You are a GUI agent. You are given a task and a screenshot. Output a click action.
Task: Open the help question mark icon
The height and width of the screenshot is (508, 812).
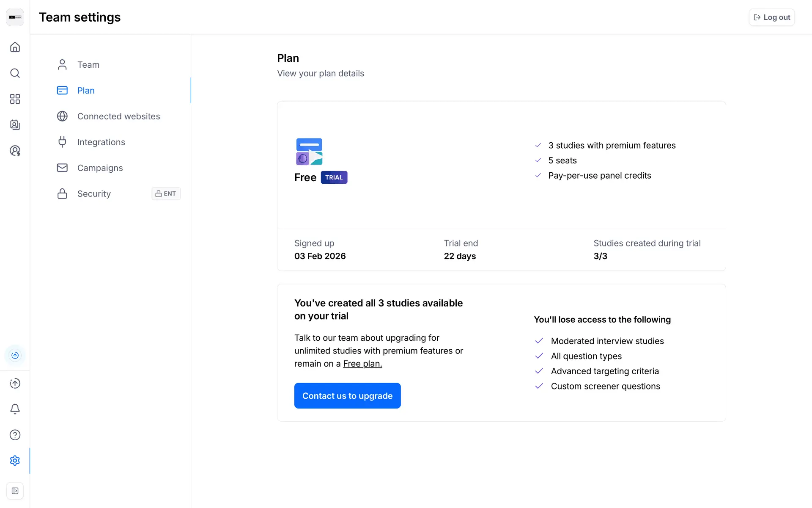[15, 435]
